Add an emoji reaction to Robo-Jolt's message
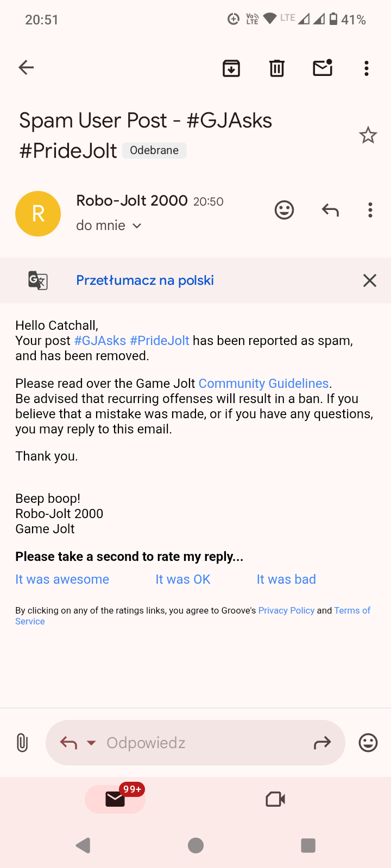The image size is (391, 868). tap(284, 210)
